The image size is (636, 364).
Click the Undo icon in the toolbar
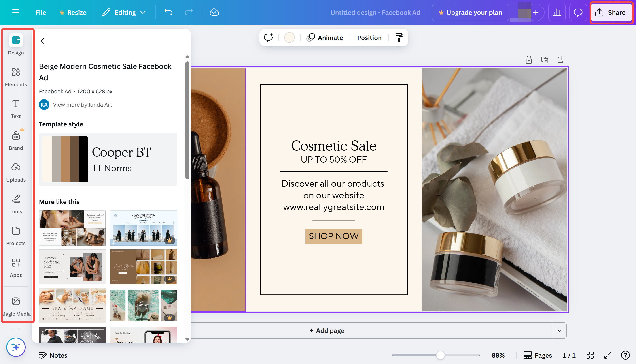[168, 12]
